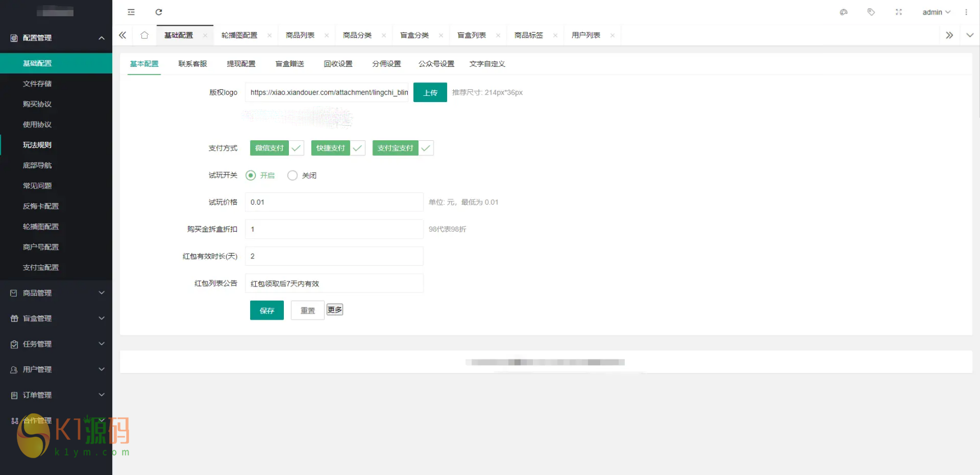
Task: Open the theme palette icon in the header
Action: [844, 12]
